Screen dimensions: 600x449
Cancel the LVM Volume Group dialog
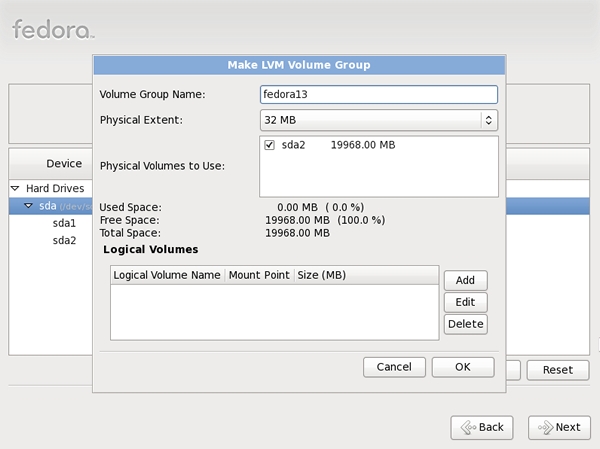394,367
